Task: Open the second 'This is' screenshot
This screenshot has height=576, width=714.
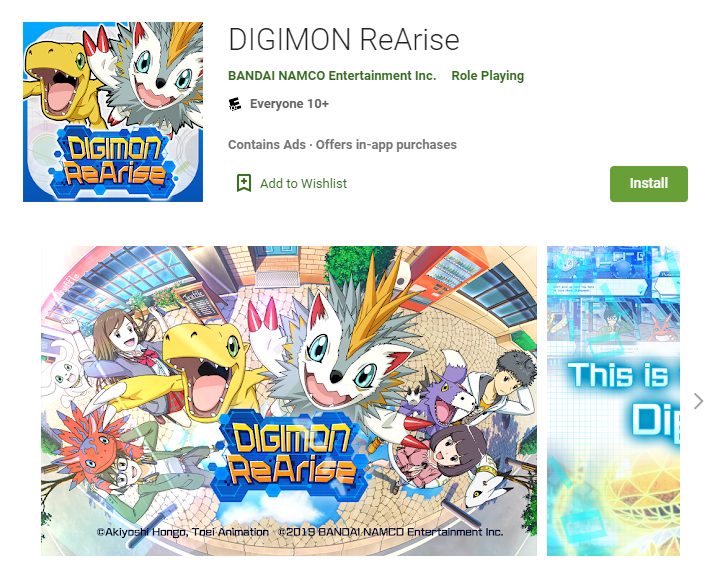Action: pos(613,401)
